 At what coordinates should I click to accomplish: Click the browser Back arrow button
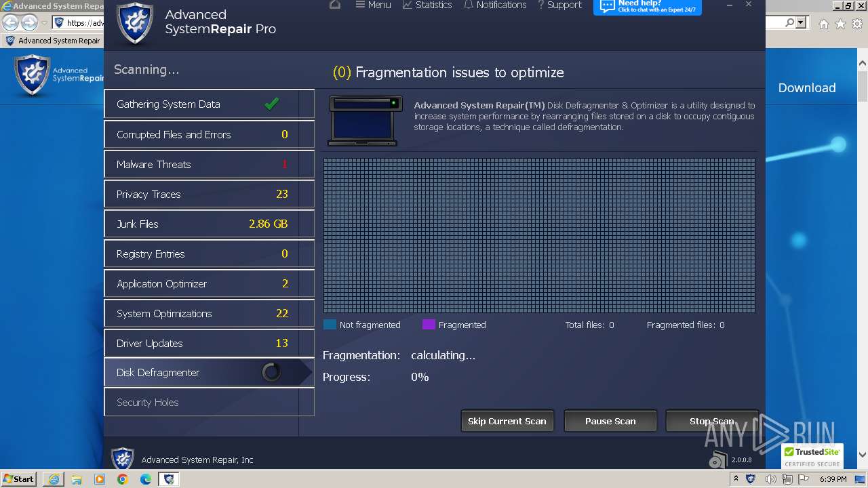(10, 22)
